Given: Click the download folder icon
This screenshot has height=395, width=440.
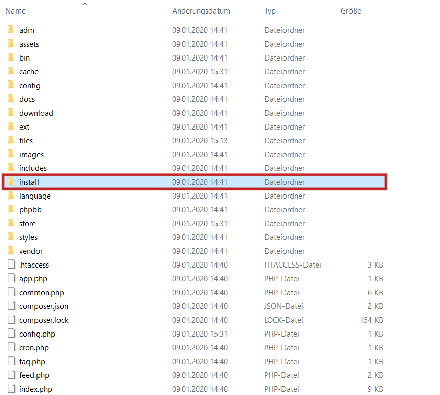Looking at the screenshot, I should tap(11, 113).
